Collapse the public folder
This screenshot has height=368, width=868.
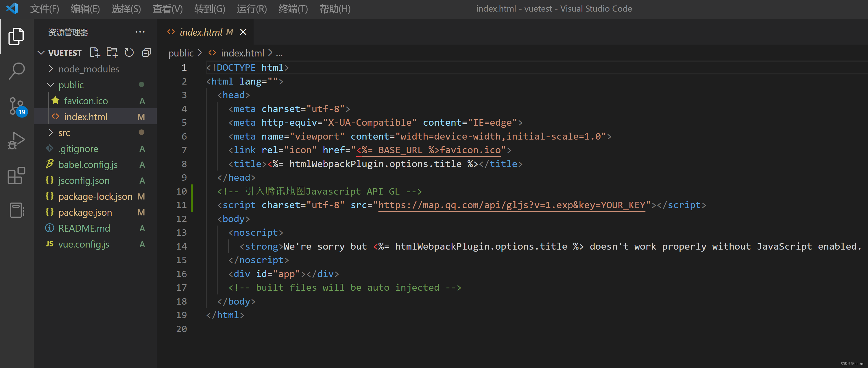[x=71, y=85]
